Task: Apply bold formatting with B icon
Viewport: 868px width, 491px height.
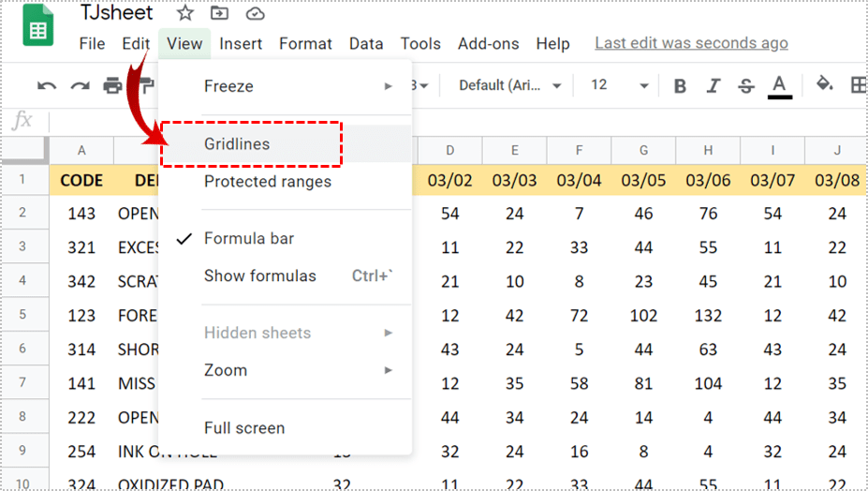Action: (680, 86)
